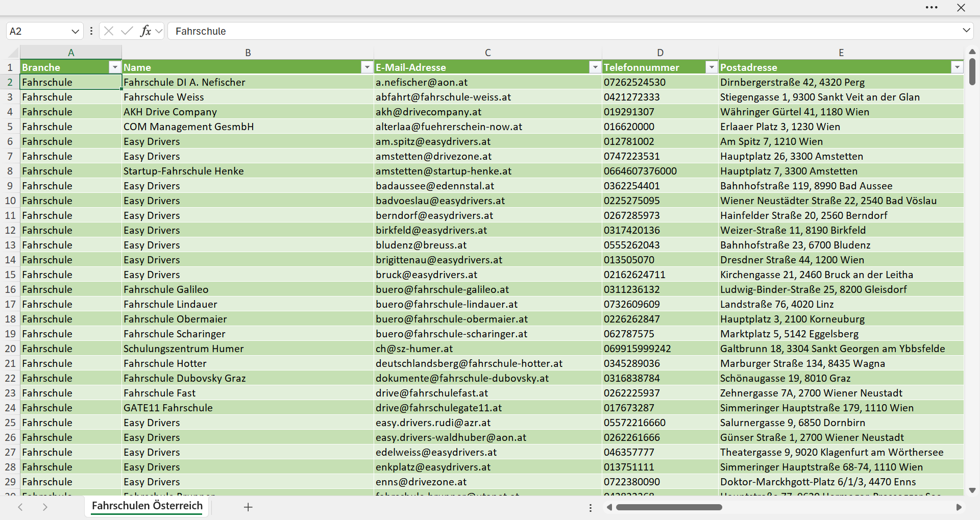
Task: Open the Telefonnummer filter dropdown
Action: coord(712,67)
